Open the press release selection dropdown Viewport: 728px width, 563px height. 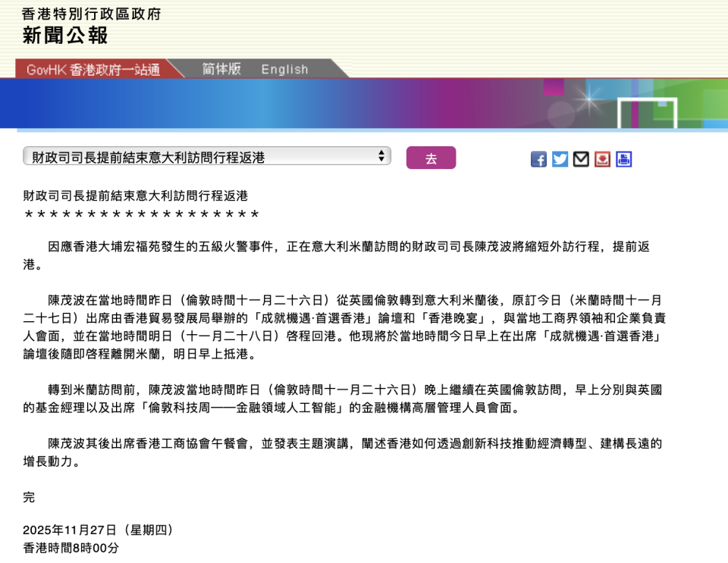205,155
